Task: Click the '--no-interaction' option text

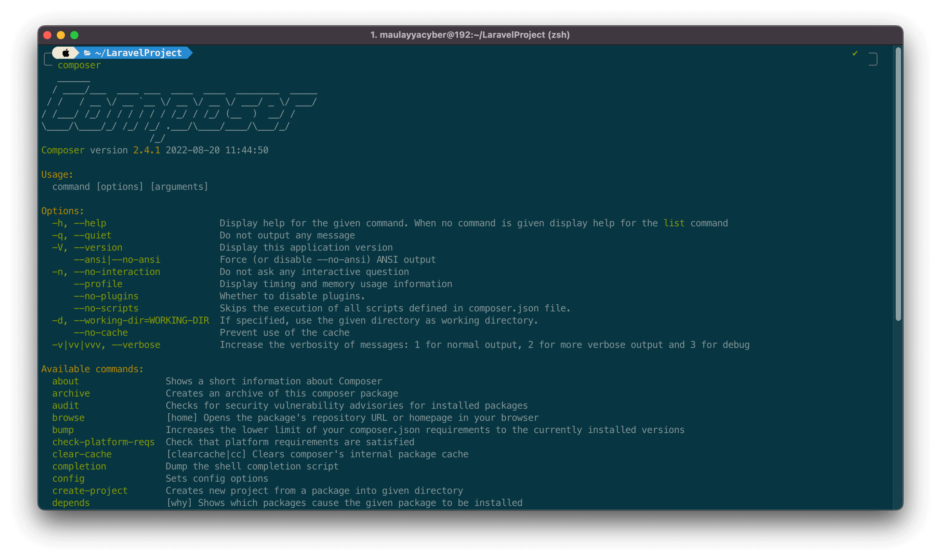Action: pos(117,272)
